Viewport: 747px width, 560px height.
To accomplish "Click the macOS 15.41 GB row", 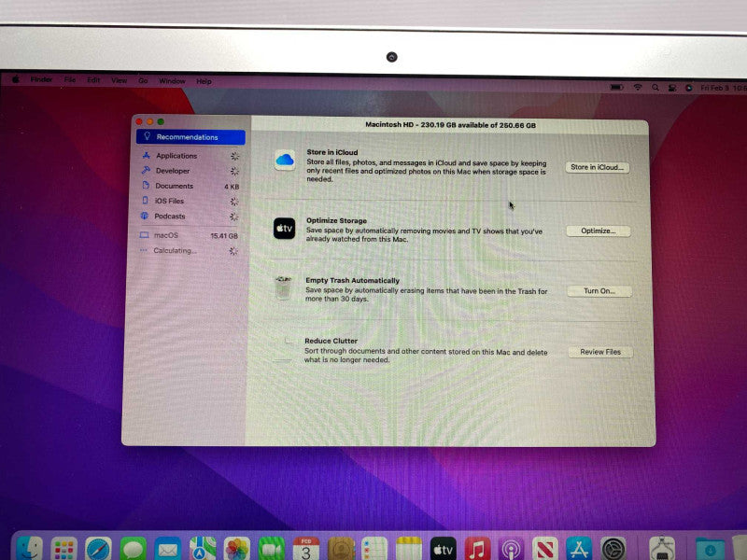I will point(189,236).
